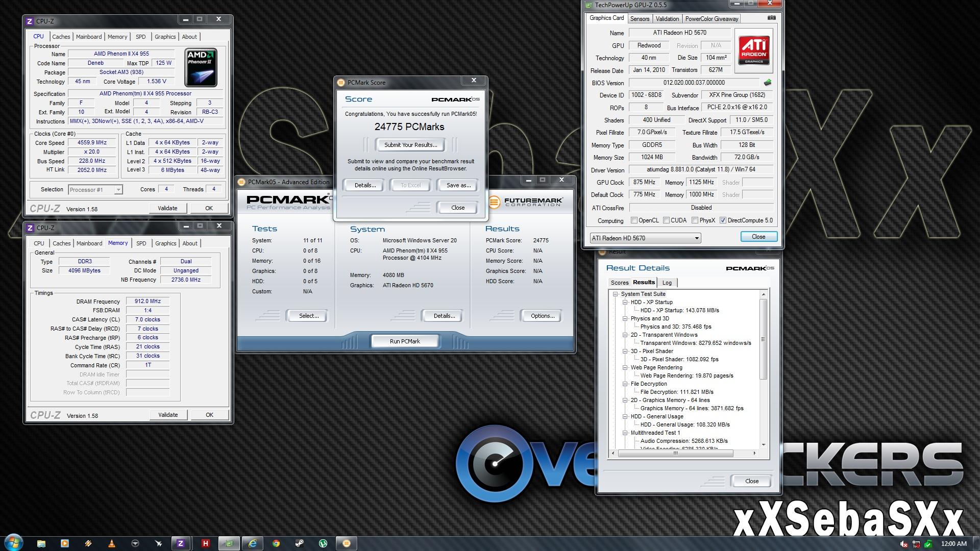Open the Validation tab in GPU-Z
Screen dimensions: 980x551
point(667,19)
